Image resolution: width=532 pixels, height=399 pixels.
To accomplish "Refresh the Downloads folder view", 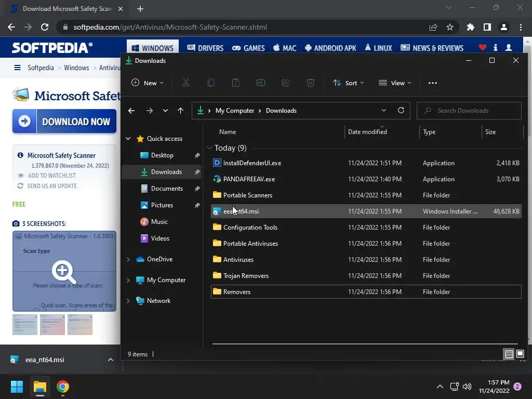I will pos(401,110).
